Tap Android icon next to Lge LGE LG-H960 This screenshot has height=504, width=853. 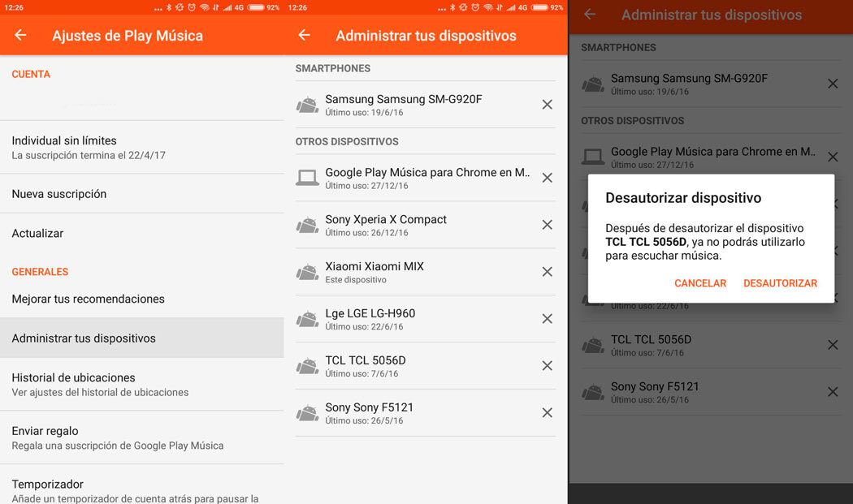coord(307,319)
